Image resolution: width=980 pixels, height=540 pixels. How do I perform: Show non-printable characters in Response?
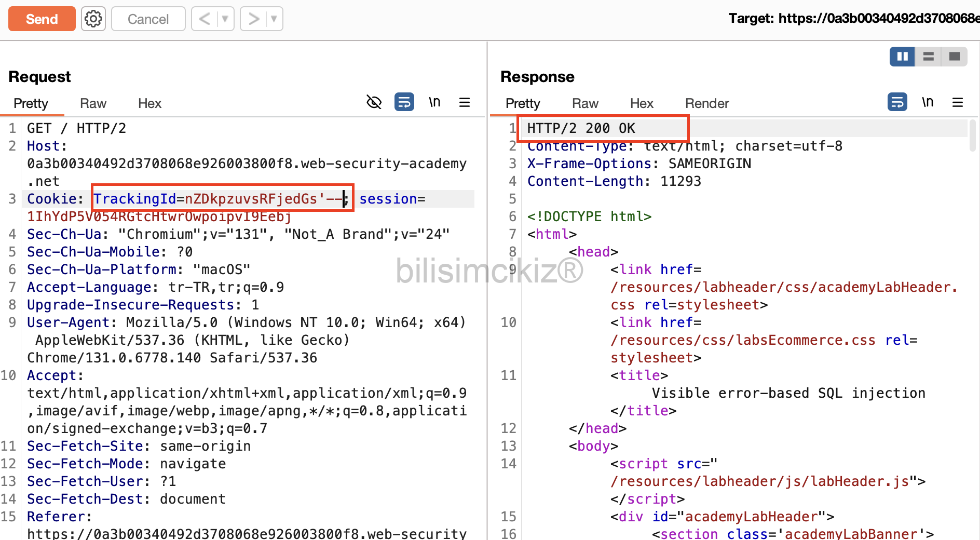[x=928, y=102]
